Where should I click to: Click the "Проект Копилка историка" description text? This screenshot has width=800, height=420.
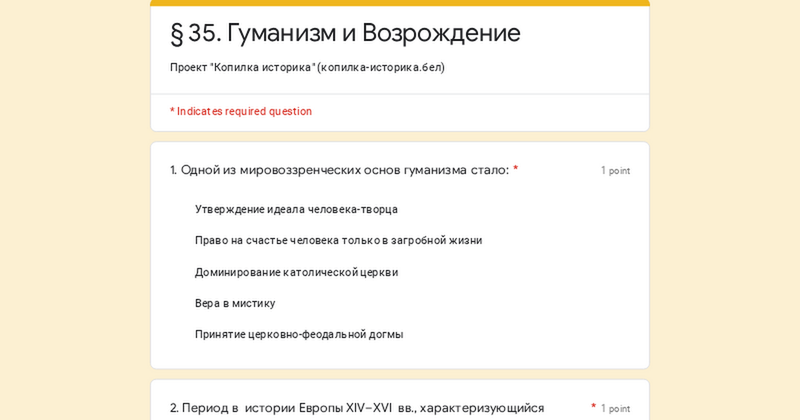click(x=242, y=67)
